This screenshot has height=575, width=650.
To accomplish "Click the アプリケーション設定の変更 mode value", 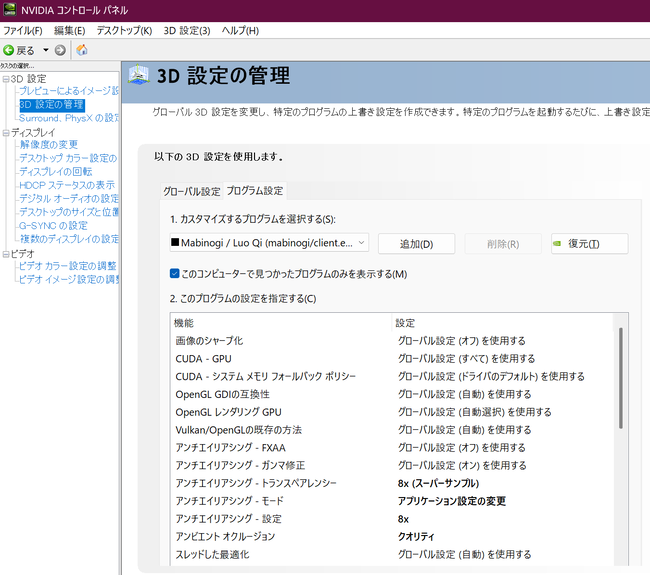I will pyautogui.click(x=452, y=501).
